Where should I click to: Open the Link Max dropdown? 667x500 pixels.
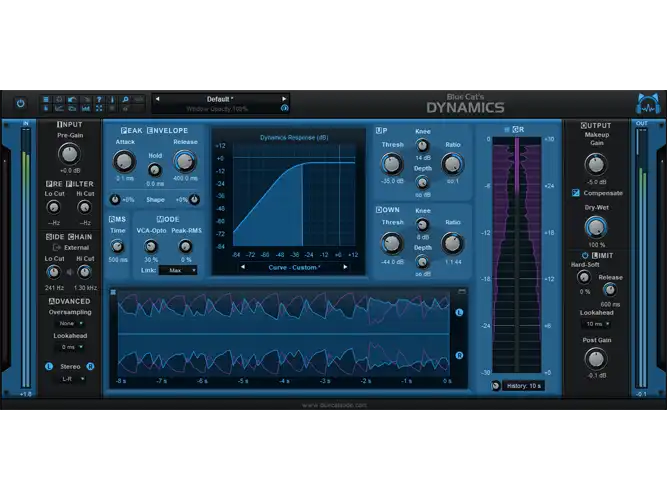[177, 270]
